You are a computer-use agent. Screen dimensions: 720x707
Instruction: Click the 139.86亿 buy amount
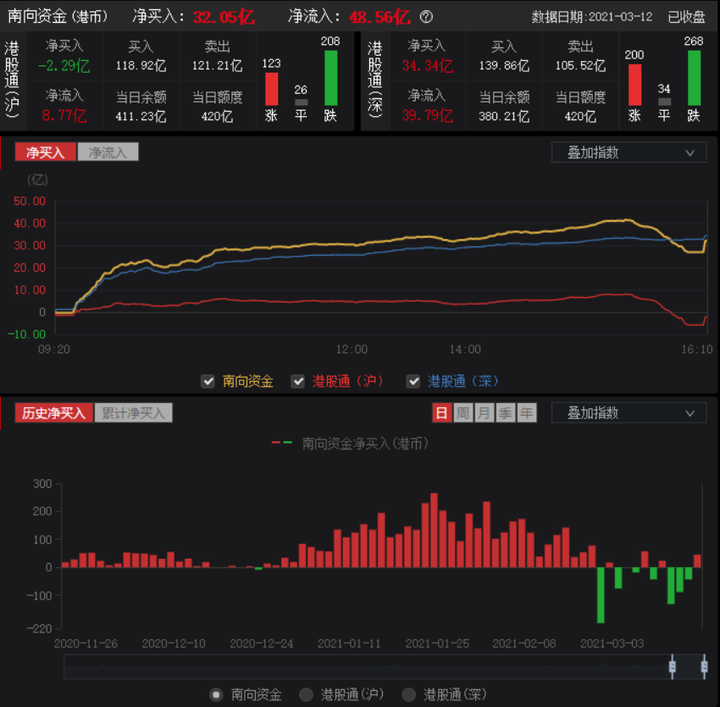504,66
